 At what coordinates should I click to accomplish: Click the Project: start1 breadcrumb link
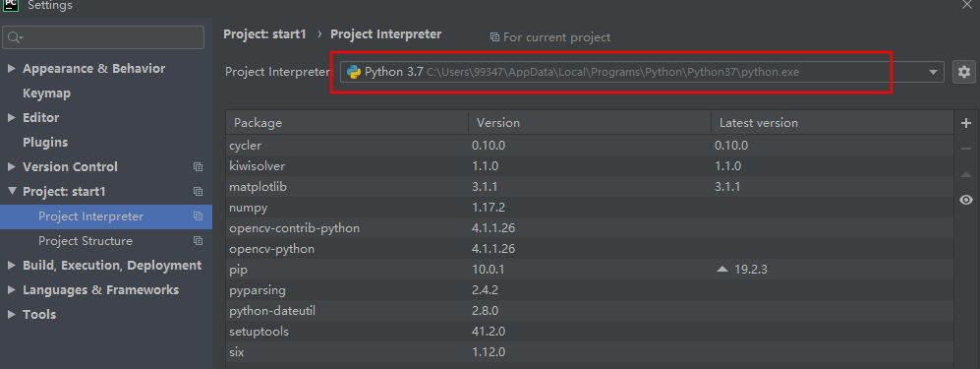click(265, 34)
